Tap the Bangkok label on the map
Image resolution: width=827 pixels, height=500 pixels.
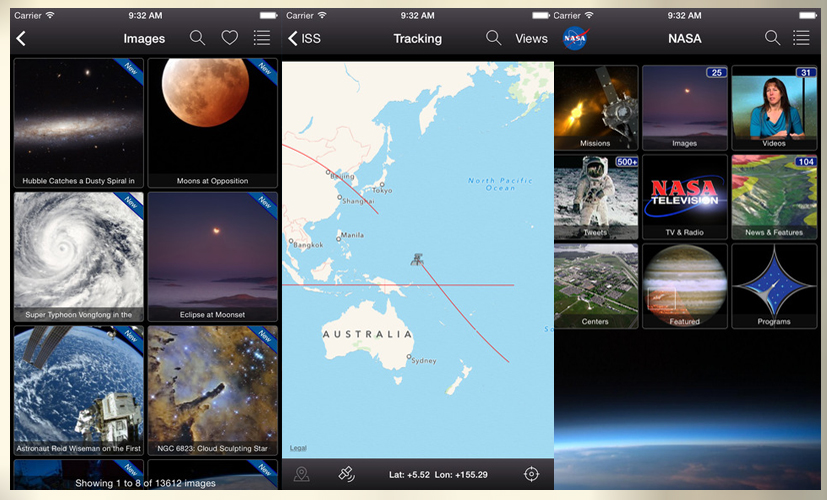308,245
